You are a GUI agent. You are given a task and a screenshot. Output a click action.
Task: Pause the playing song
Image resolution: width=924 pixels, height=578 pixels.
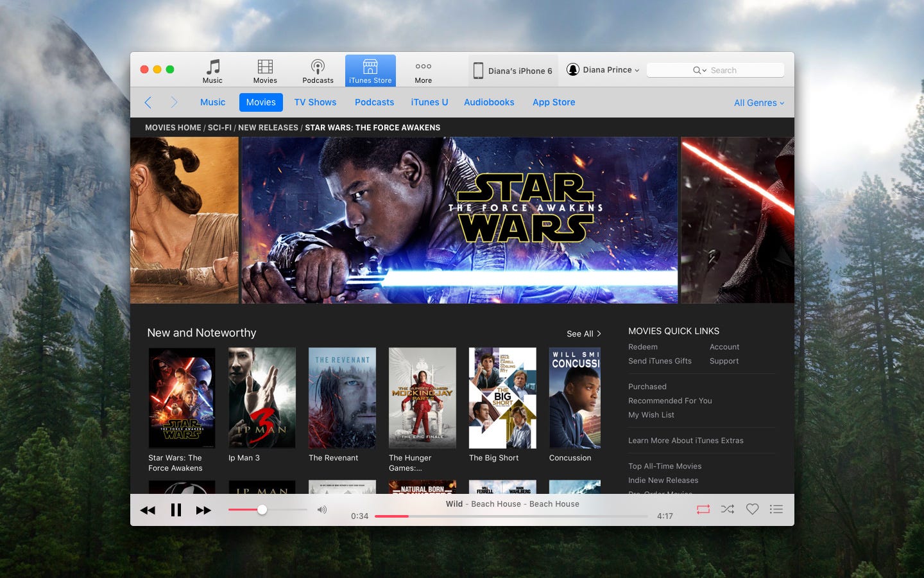pyautogui.click(x=176, y=510)
